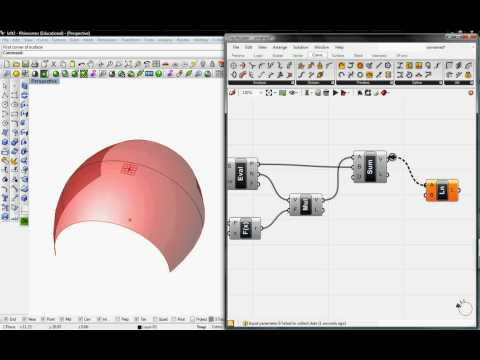Open the Arrange menu in Grasshopper
The image size is (480, 360).
pos(280,47)
